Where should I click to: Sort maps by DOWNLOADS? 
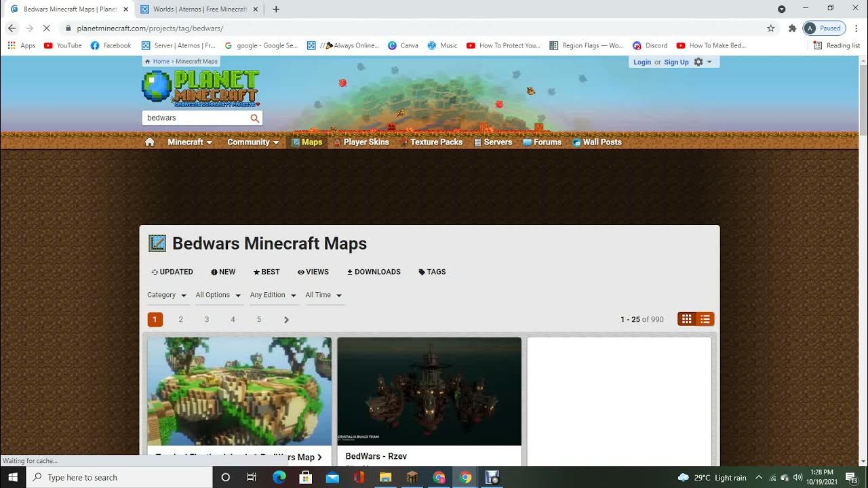point(374,272)
